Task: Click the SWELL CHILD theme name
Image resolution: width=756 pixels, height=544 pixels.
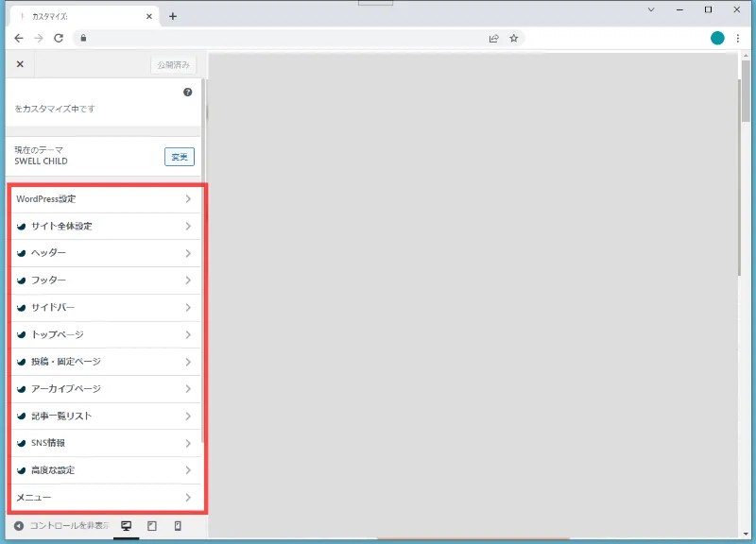Action: tap(41, 161)
